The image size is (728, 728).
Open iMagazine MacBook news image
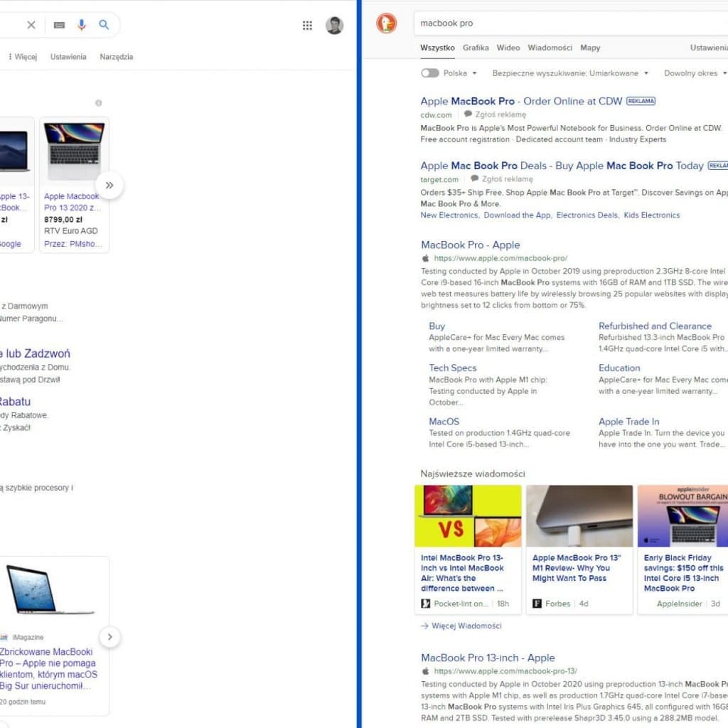click(x=49, y=589)
